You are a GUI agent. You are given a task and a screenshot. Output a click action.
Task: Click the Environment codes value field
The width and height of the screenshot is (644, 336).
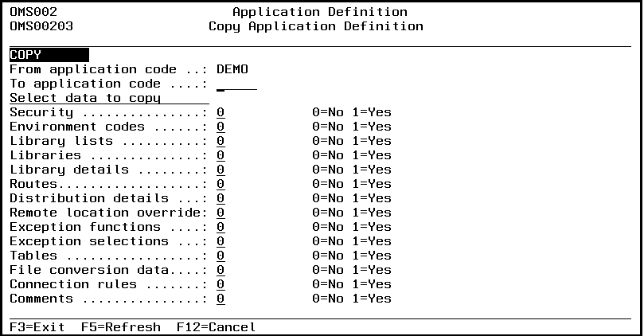[221, 127]
